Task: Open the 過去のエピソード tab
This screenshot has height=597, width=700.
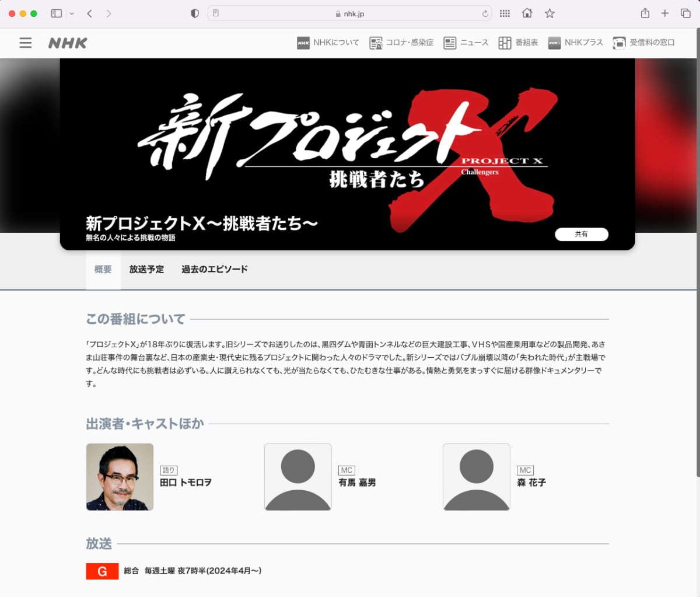Action: tap(214, 269)
